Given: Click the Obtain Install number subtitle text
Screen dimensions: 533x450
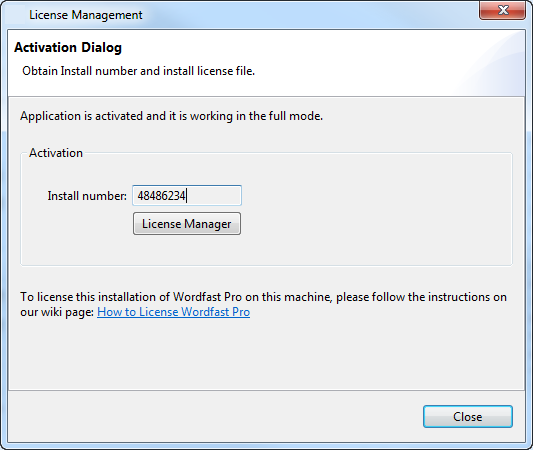Looking at the screenshot, I should coord(138,71).
